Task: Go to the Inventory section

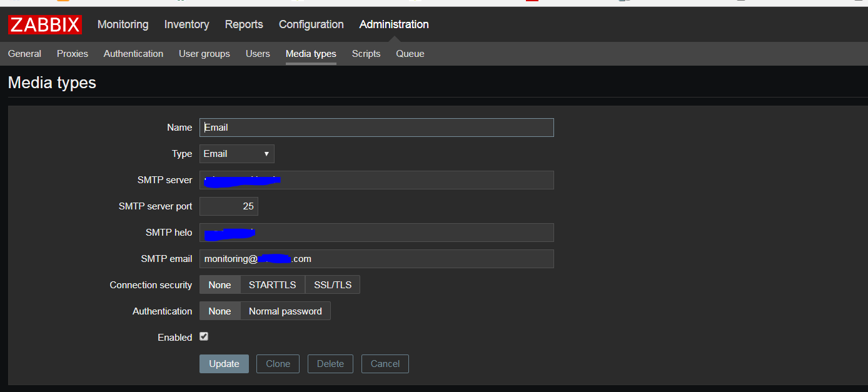Action: tap(186, 24)
